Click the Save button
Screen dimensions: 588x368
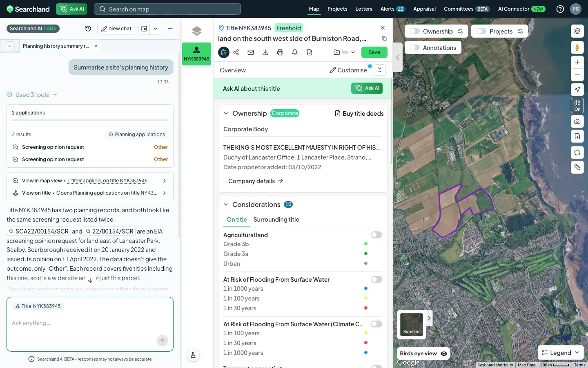[x=374, y=52]
